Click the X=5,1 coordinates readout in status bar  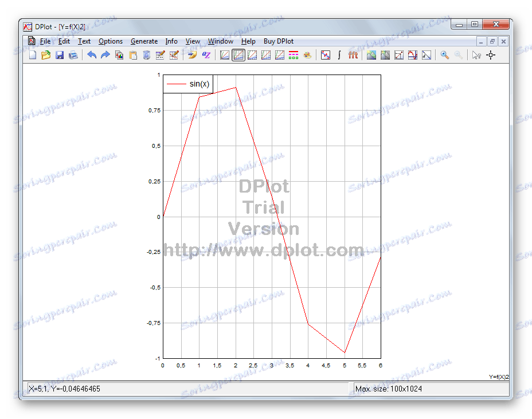64,389
